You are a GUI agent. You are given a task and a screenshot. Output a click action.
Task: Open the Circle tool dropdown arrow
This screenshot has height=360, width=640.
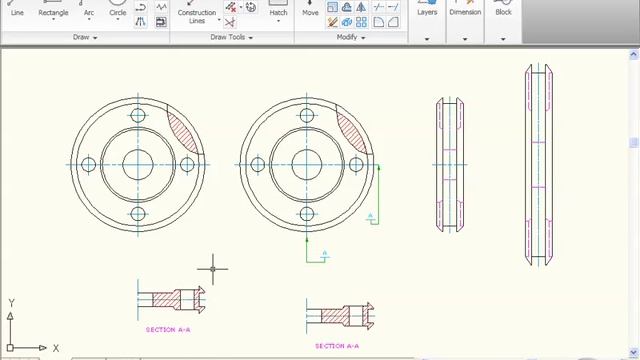(118, 20)
